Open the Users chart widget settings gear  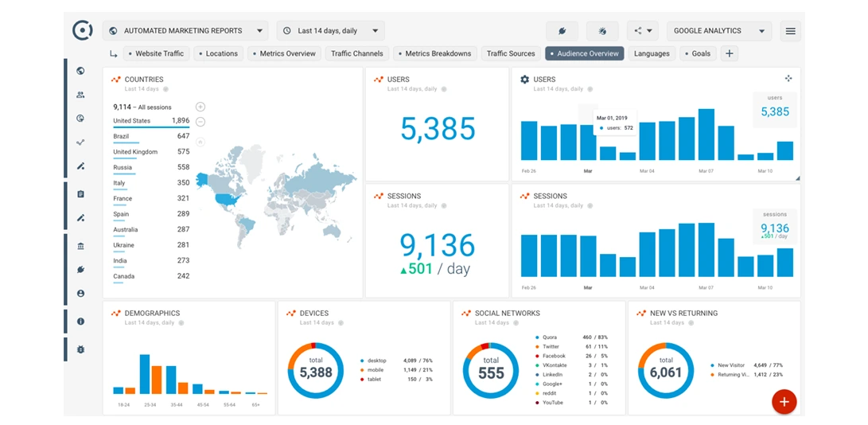pos(524,80)
